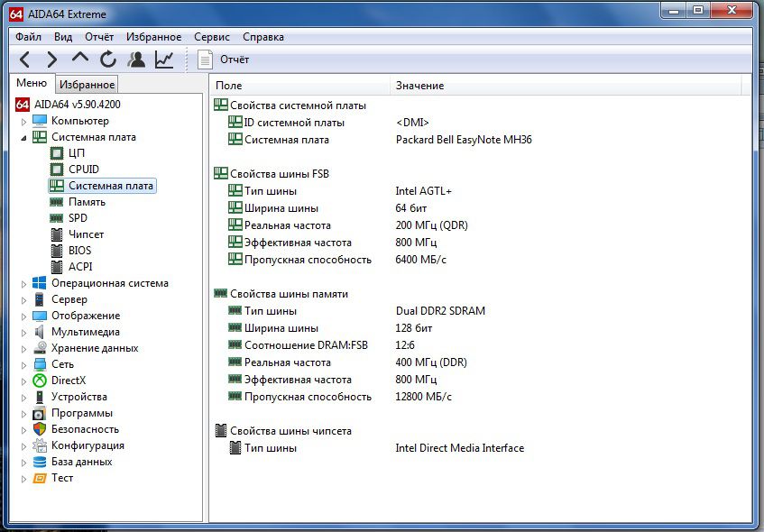Select the Программы tree item
Screen dimensions: 764x532
point(82,413)
